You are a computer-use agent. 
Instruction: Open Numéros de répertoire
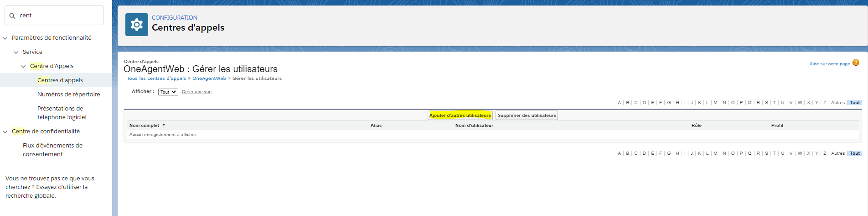click(68, 95)
